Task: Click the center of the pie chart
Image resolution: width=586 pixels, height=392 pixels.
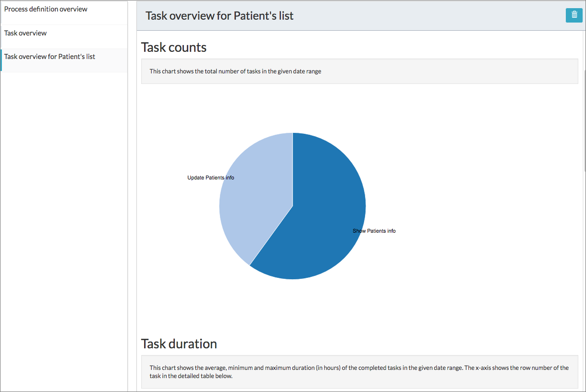Action: (x=293, y=206)
